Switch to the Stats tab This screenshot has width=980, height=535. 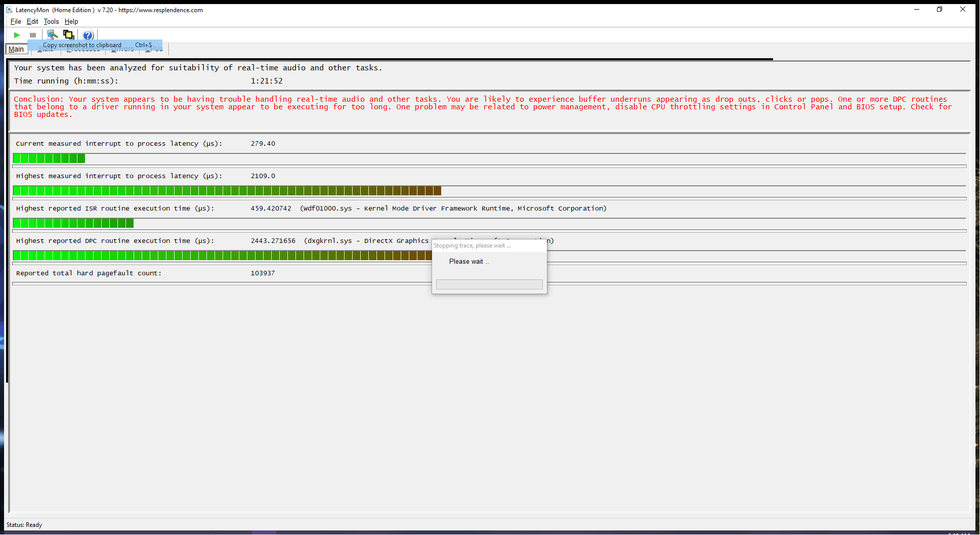pos(46,49)
